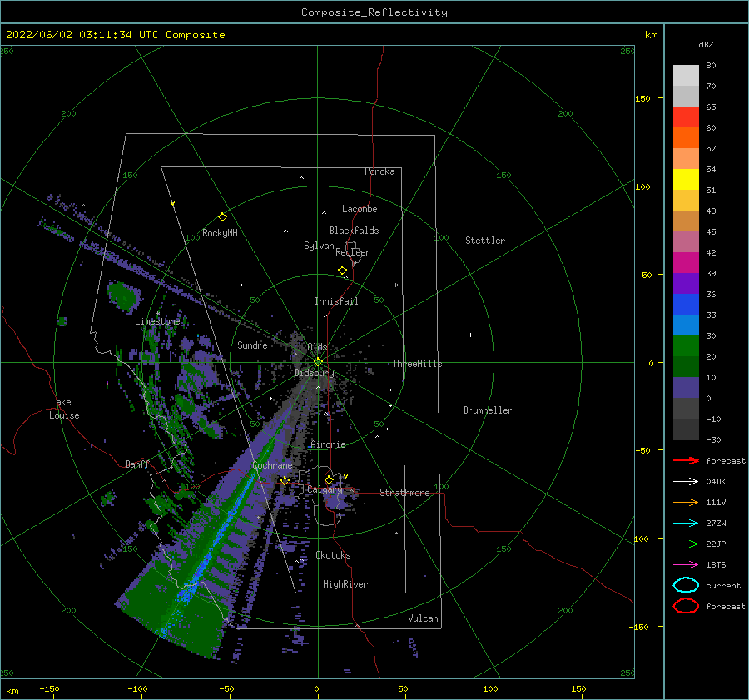The width and height of the screenshot is (749, 700).
Task: Click the Drumheller city label
Action: pyautogui.click(x=488, y=410)
